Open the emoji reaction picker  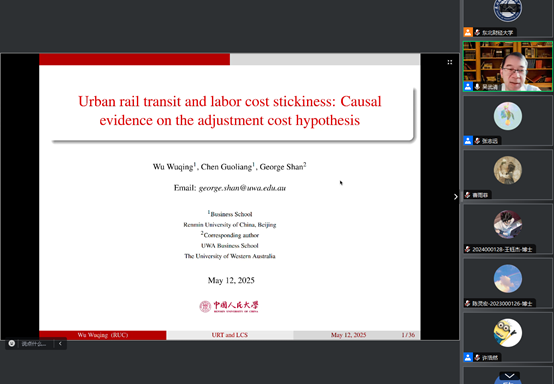(x=12, y=343)
